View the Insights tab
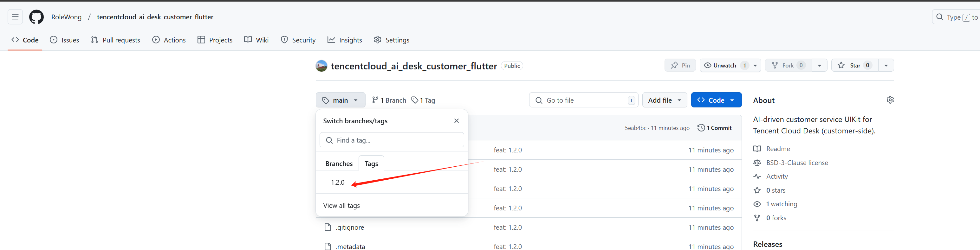980x250 pixels. [x=345, y=40]
